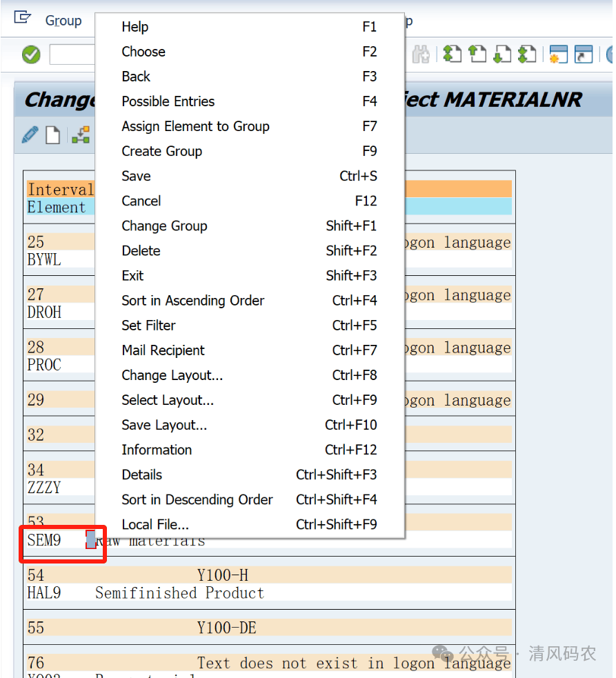Click Set Filter menu entry

coord(149,326)
